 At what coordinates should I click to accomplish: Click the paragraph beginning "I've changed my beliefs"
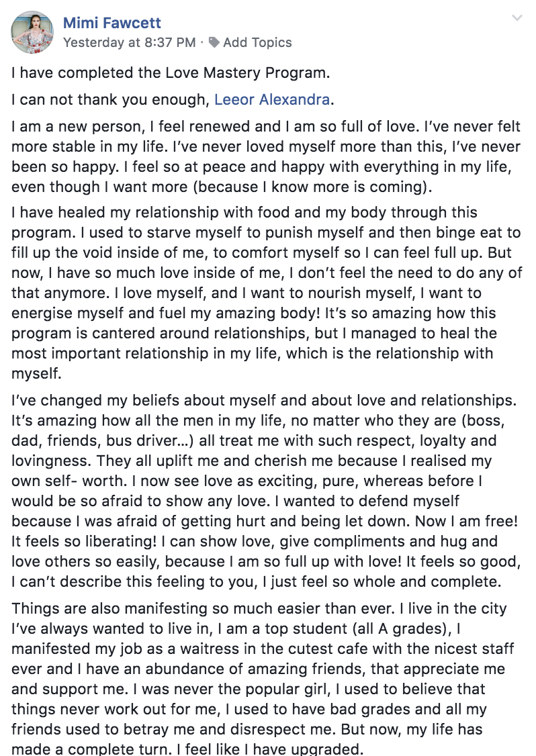click(266, 491)
